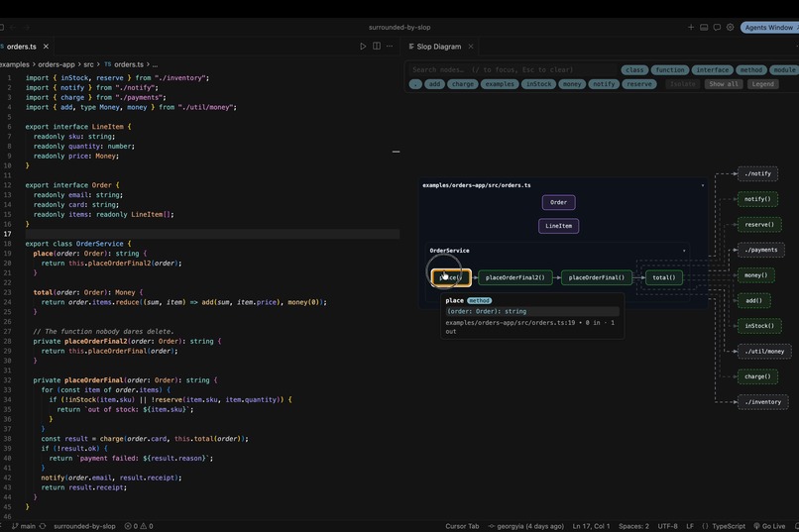Select TypeScript language mode in status bar

tap(729, 526)
